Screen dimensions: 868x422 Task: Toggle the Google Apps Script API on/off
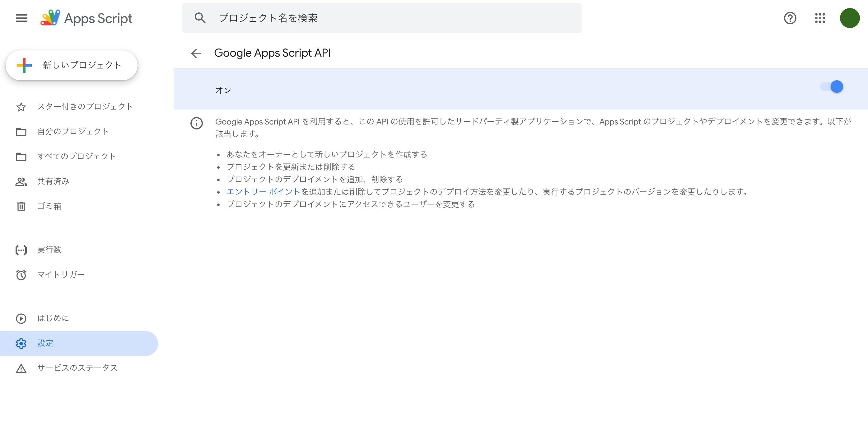click(x=836, y=87)
